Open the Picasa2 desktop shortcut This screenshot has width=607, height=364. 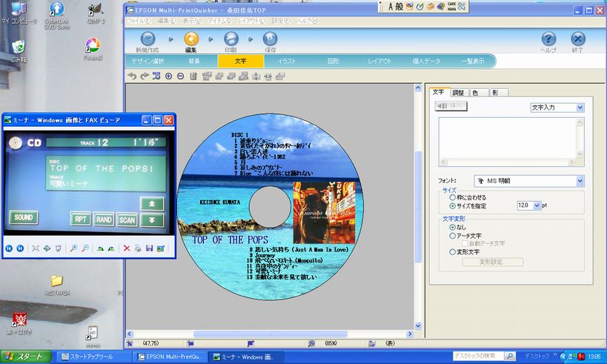click(93, 49)
